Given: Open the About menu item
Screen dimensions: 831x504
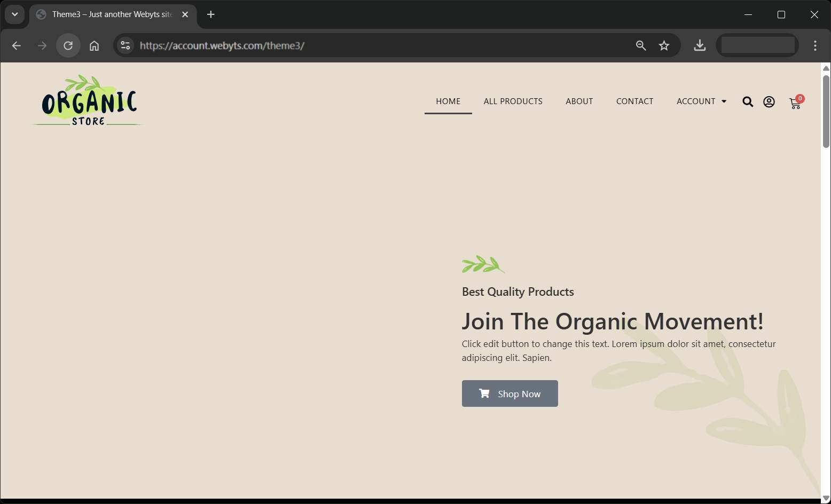Looking at the screenshot, I should coord(579,101).
